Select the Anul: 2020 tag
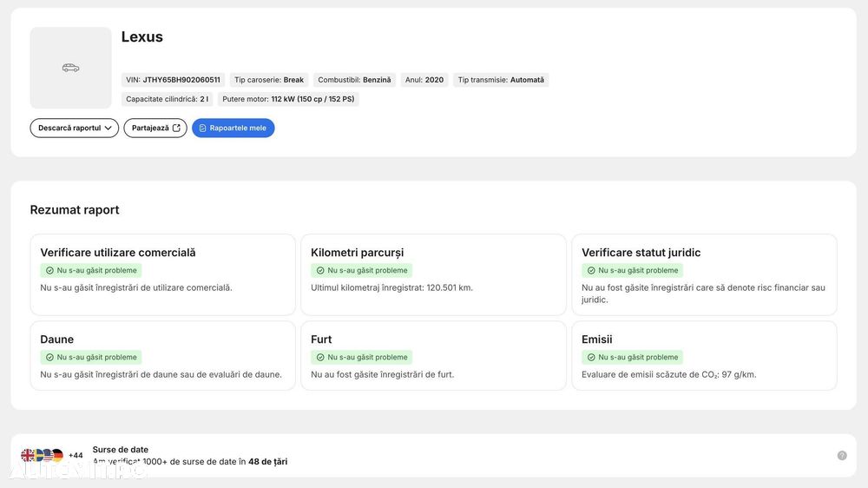The height and width of the screenshot is (488, 868). 424,80
